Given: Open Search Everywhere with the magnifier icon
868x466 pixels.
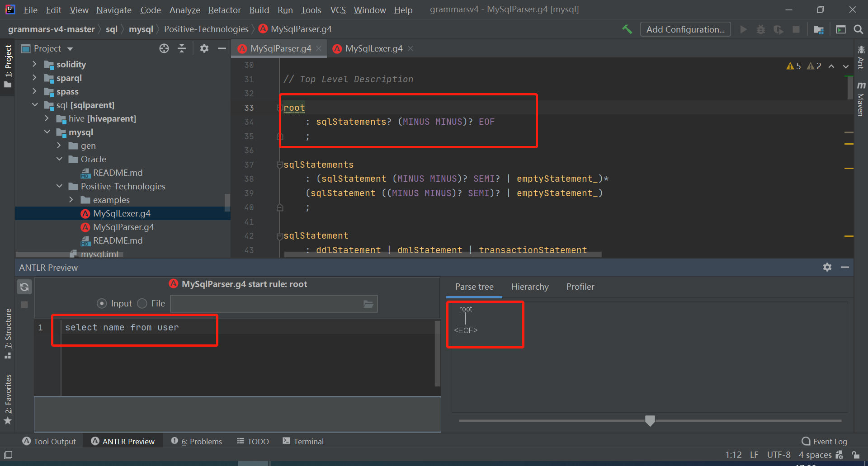Looking at the screenshot, I should pos(859,29).
